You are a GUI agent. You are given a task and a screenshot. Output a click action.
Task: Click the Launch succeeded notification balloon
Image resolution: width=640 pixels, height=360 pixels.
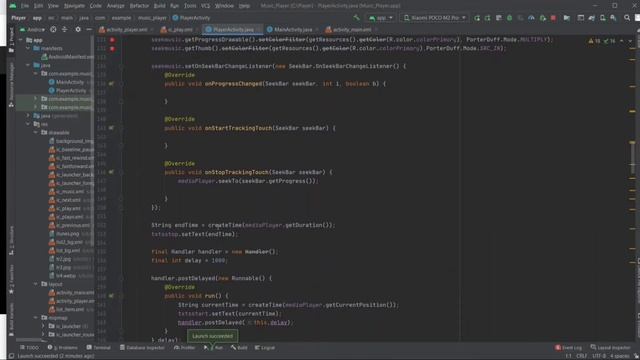pos(212,336)
